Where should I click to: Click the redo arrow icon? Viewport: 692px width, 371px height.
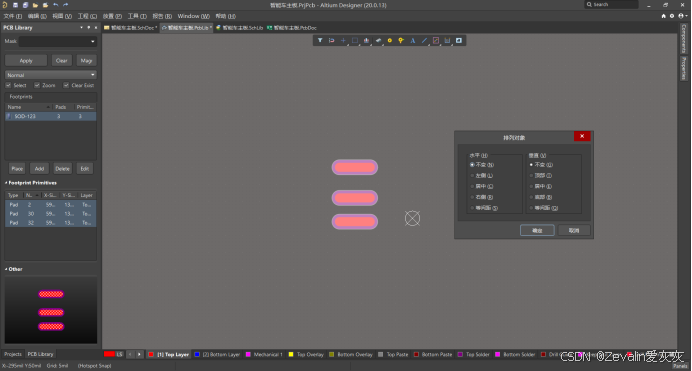pyautogui.click(x=66, y=5)
